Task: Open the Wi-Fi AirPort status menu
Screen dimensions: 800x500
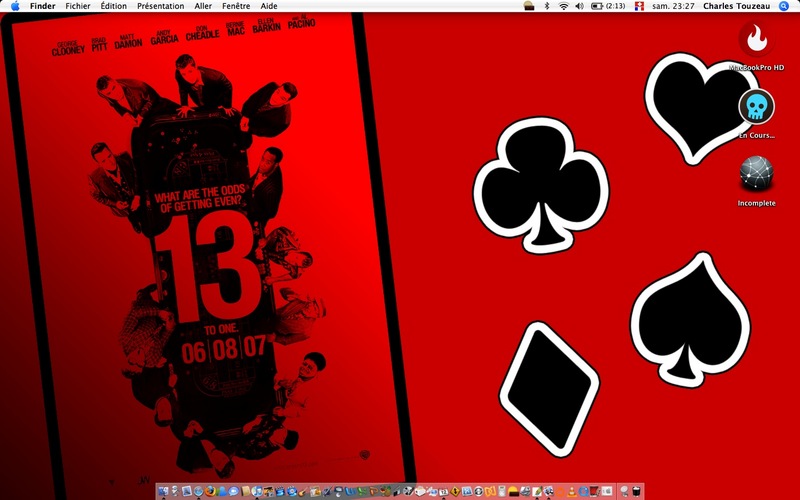Action: [x=563, y=6]
